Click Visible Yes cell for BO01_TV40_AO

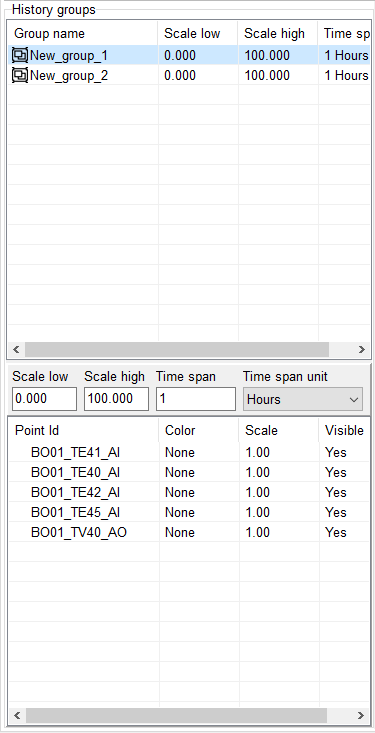pos(336,532)
